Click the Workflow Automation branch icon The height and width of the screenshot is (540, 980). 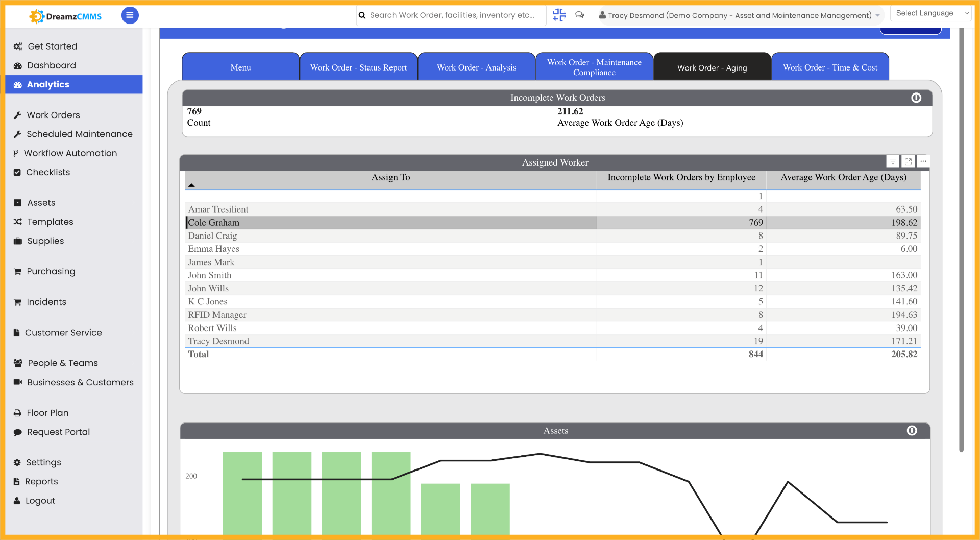tap(16, 153)
